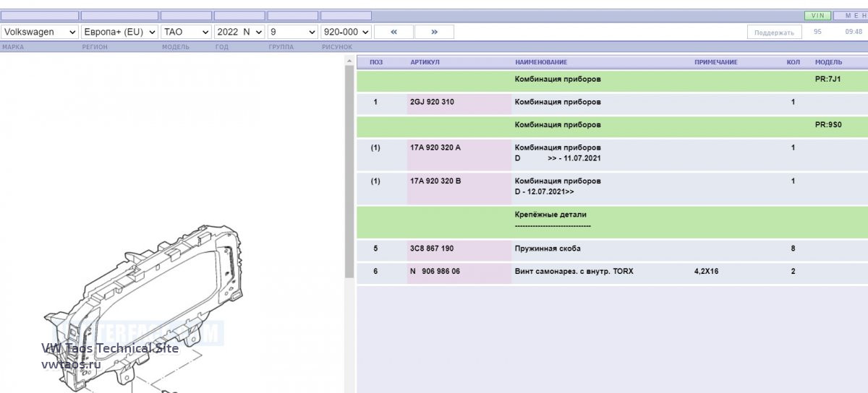868x393 pixels.
Task: Sort by the АРТИКУЛ column header
Action: coord(425,62)
